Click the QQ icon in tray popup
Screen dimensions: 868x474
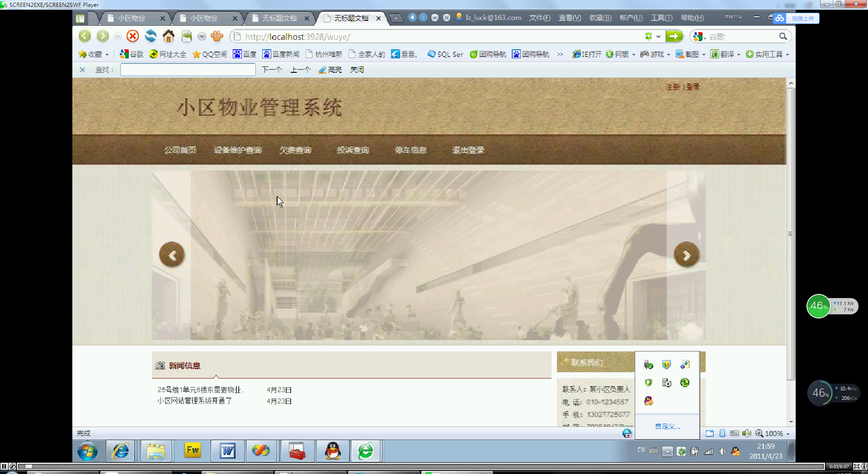point(649,401)
